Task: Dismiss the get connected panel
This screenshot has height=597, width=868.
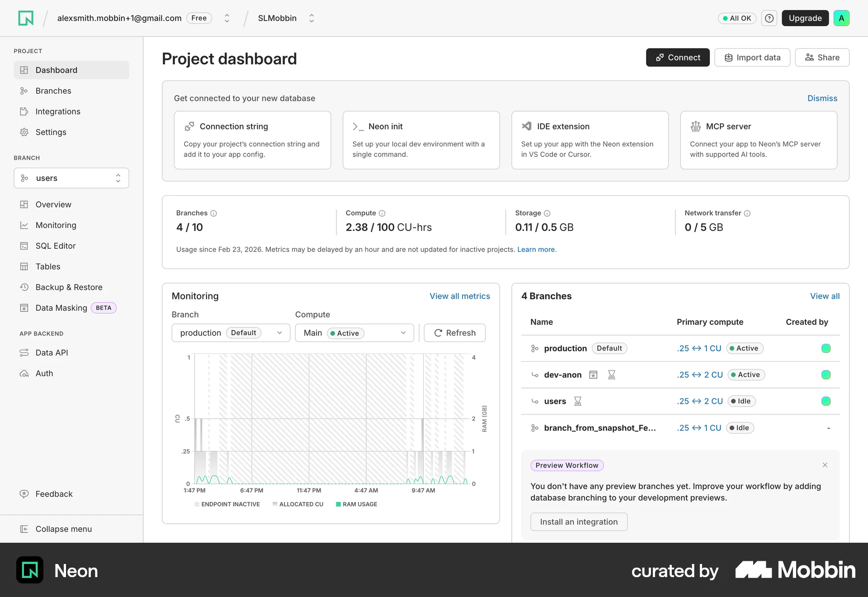Action: pyautogui.click(x=822, y=98)
